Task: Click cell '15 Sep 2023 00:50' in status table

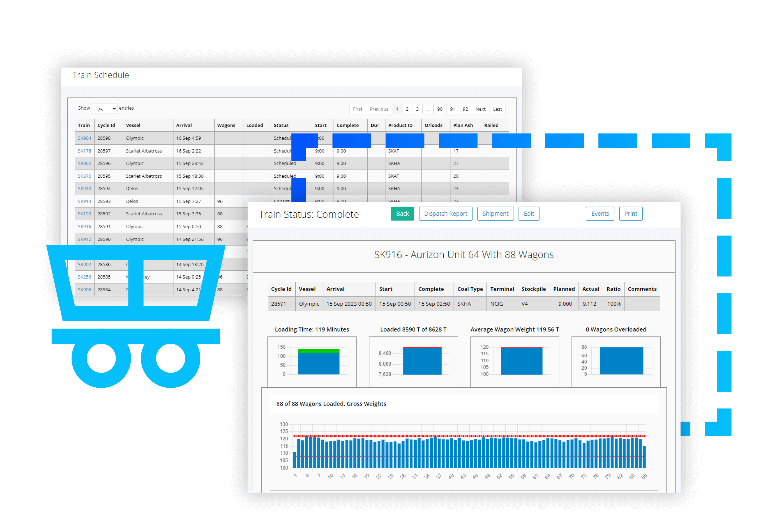Action: 349,304
